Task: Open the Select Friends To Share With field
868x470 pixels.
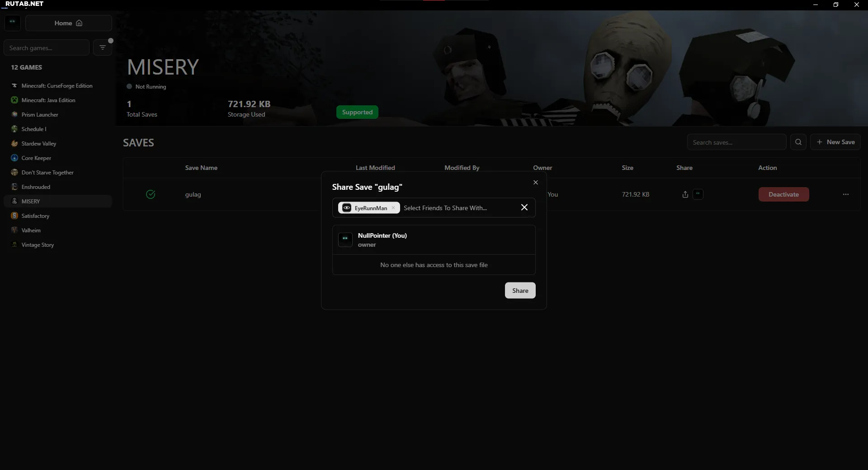Action: tap(457, 208)
